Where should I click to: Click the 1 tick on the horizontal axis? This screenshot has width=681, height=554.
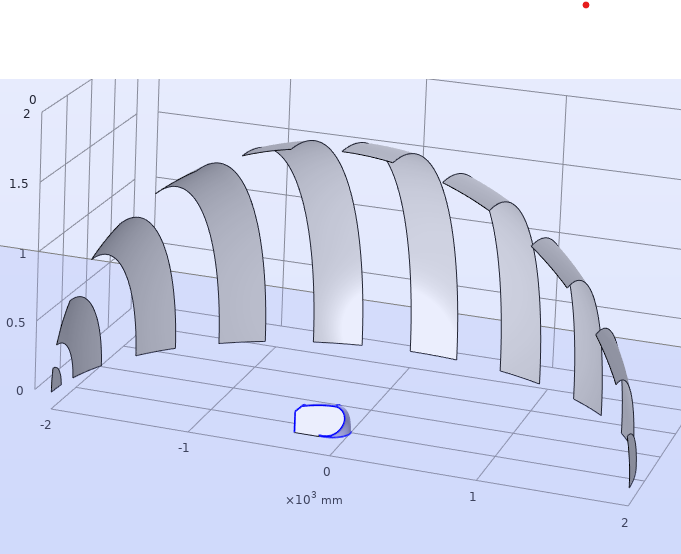[472, 496]
